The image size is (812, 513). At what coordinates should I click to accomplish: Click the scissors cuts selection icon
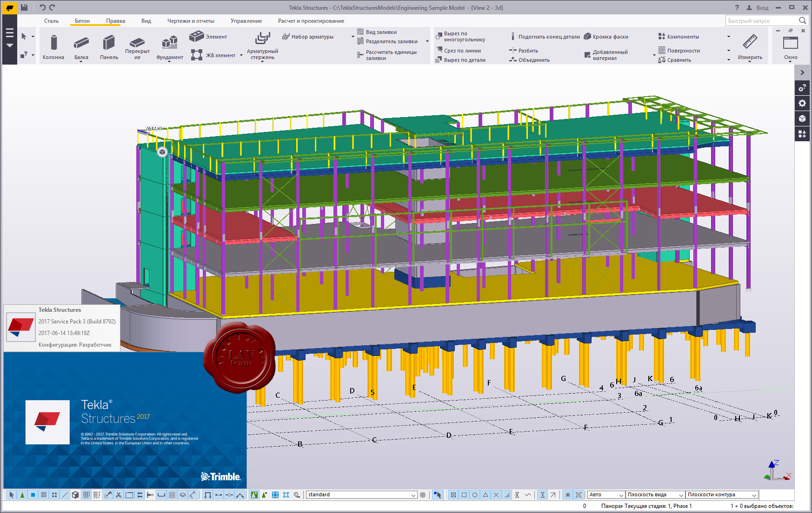119,495
